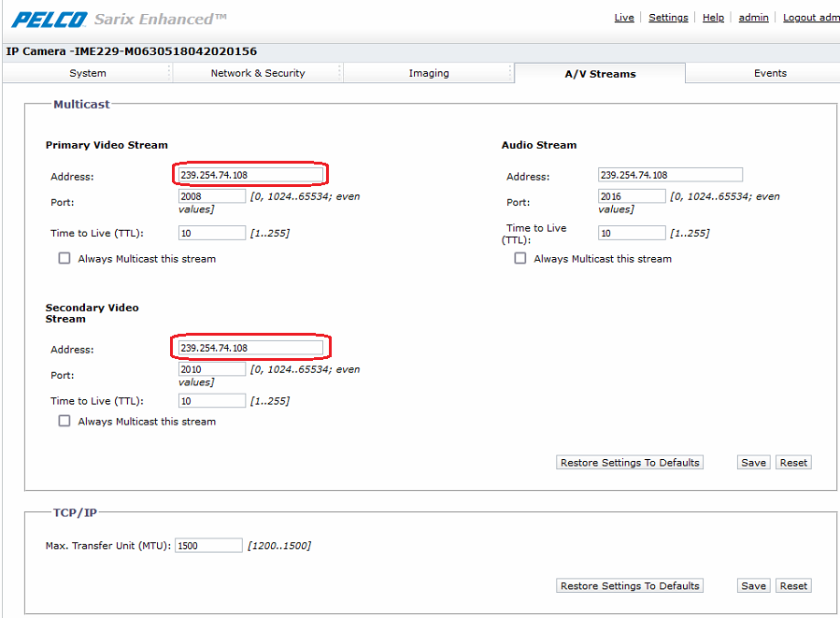Open the System tab
Image resolution: width=840 pixels, height=618 pixels.
[x=88, y=73]
